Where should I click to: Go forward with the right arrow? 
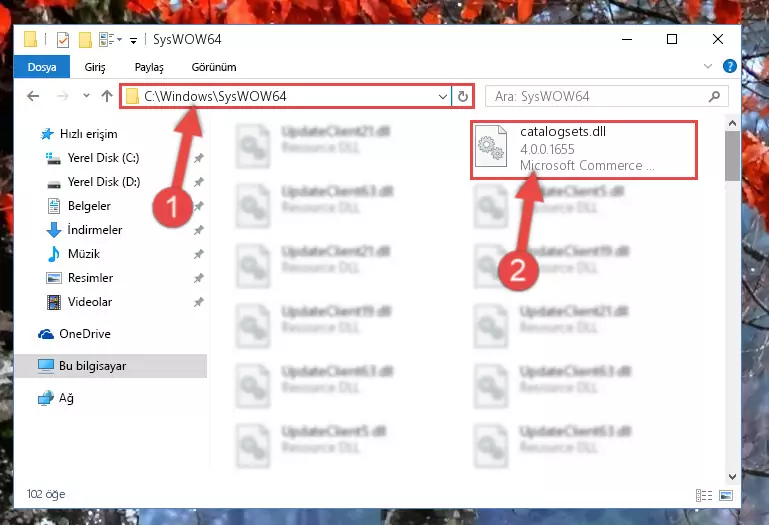coord(62,96)
